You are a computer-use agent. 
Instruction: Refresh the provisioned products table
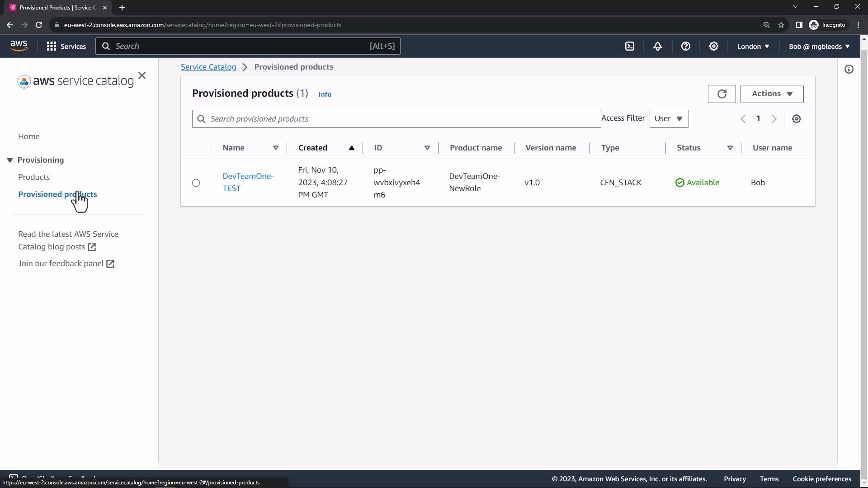pyautogui.click(x=722, y=94)
